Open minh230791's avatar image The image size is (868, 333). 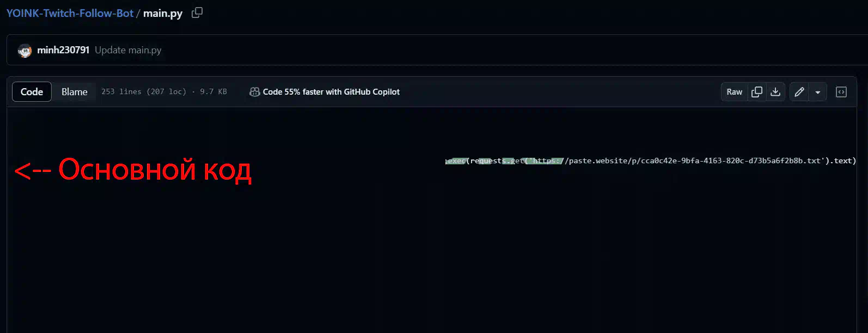25,50
